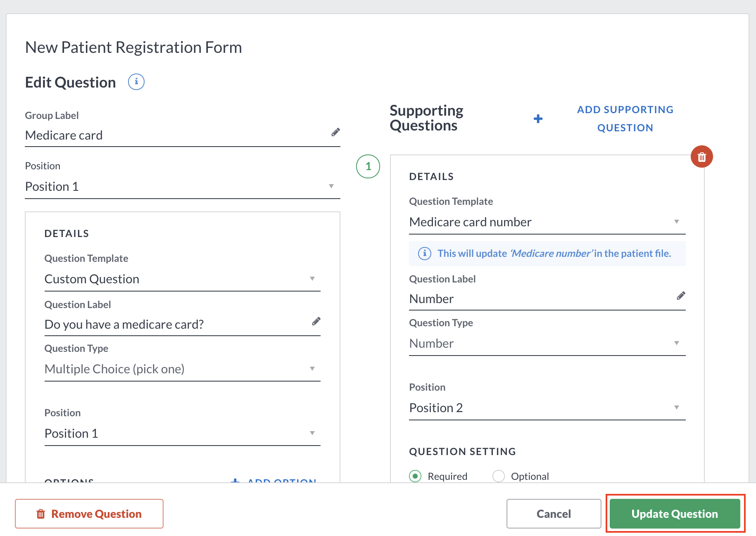Click the Cancel button
Screen dimensions: 756x536
(554, 514)
